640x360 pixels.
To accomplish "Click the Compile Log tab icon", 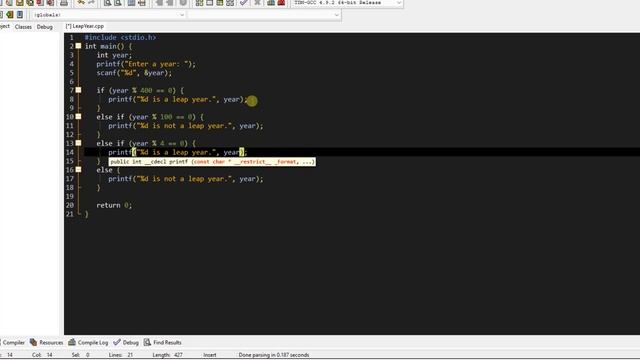I will 72,342.
